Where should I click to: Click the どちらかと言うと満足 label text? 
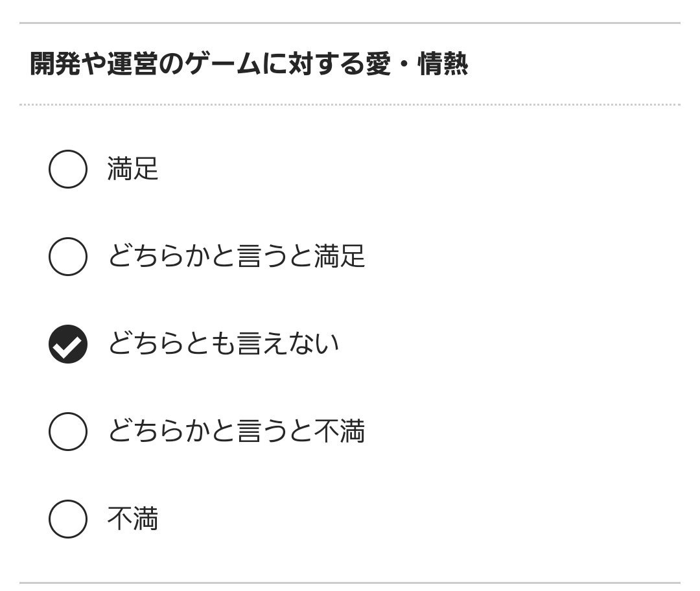tap(236, 257)
